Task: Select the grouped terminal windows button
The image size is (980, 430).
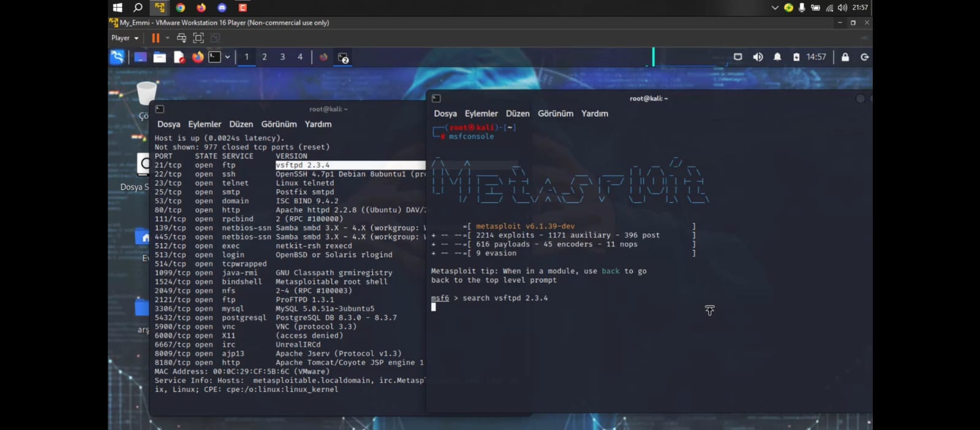Action: (343, 58)
